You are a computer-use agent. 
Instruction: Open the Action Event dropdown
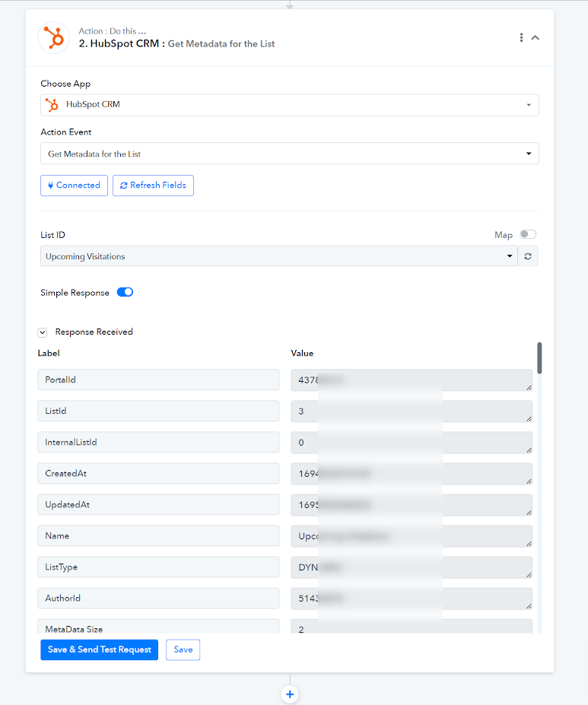290,154
